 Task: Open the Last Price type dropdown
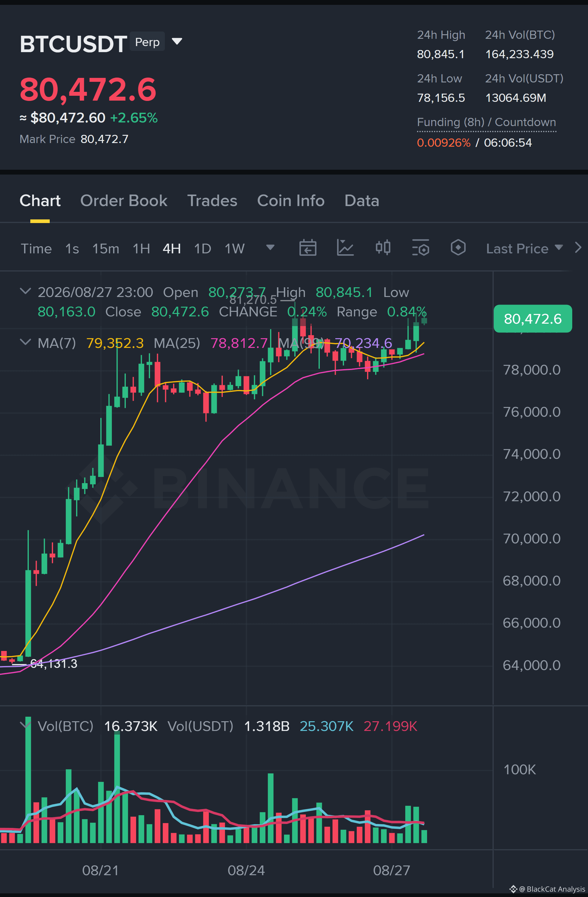point(524,248)
